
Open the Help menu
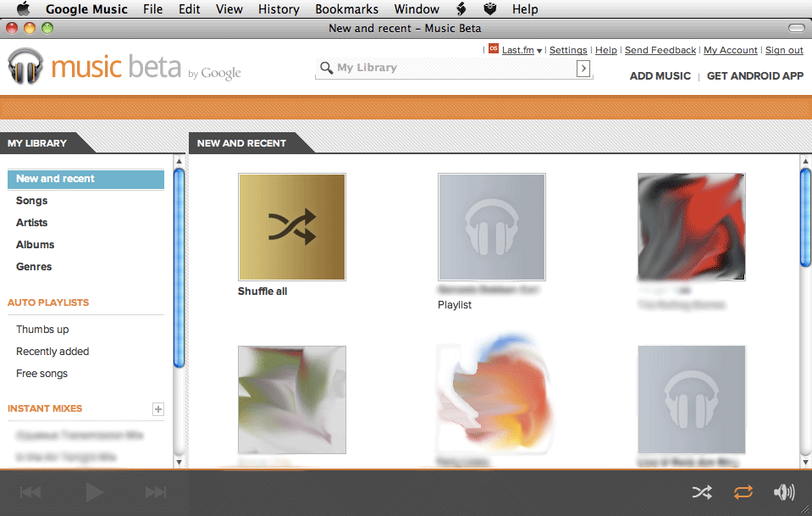[x=525, y=8]
